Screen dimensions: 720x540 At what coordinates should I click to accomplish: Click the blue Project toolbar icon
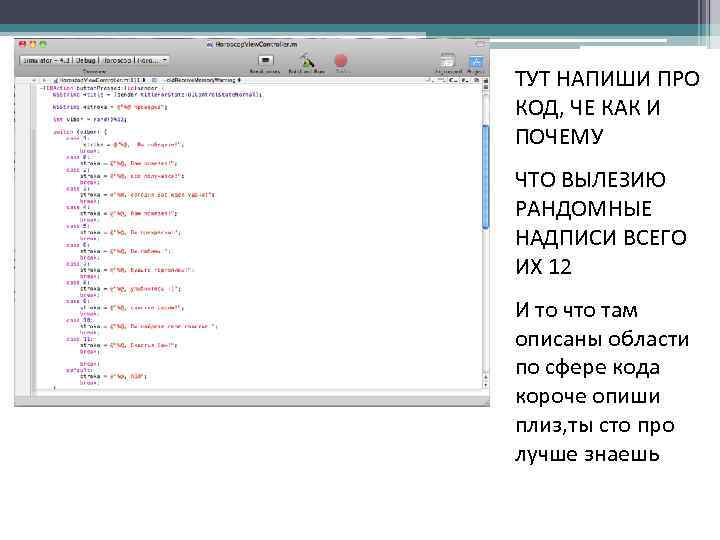pyautogui.click(x=476, y=62)
